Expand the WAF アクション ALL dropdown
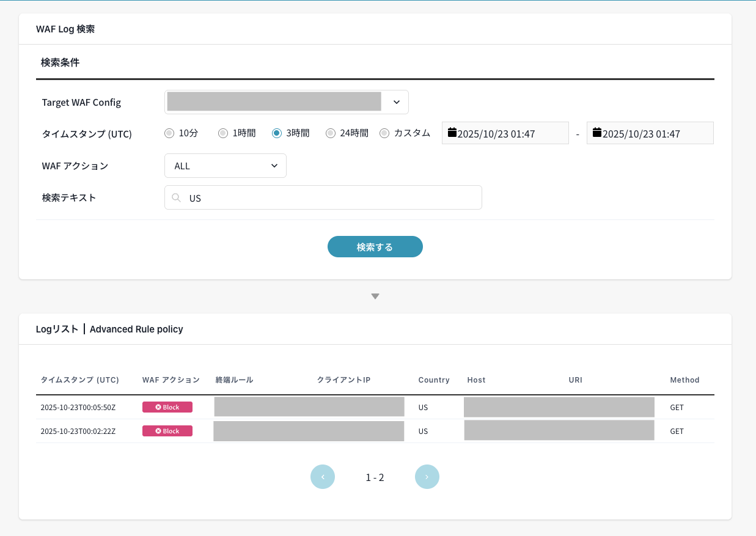Screen dimensions: 756x536 pos(225,166)
